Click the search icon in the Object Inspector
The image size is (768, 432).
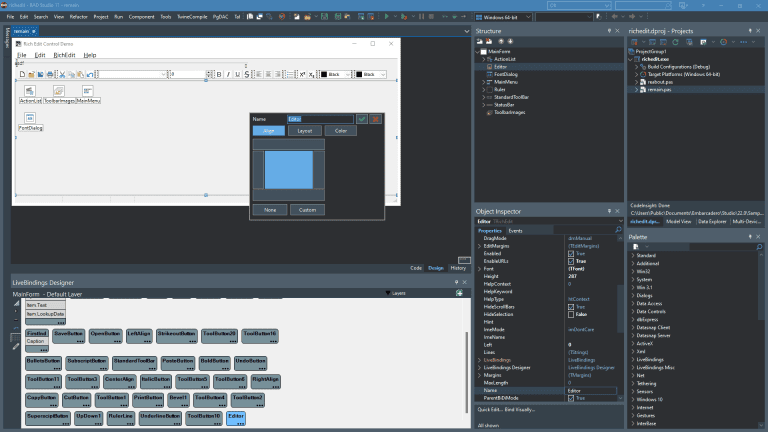(618, 230)
